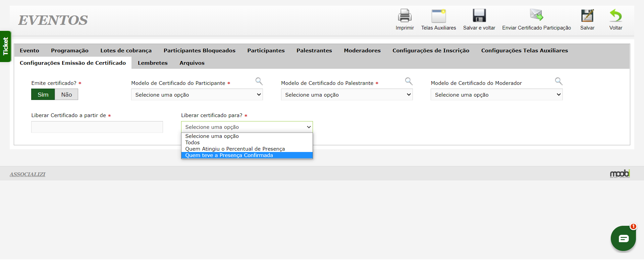This screenshot has width=644, height=260.
Task: Open the chat support bubble
Action: click(623, 239)
